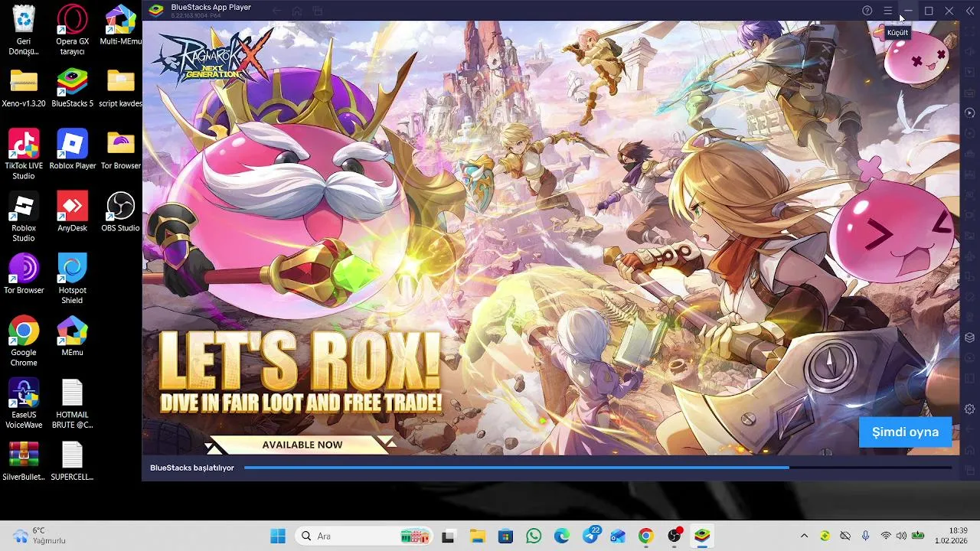Click the BlueStacks başlatılıyor status text
The image size is (980, 551).
[x=192, y=468]
